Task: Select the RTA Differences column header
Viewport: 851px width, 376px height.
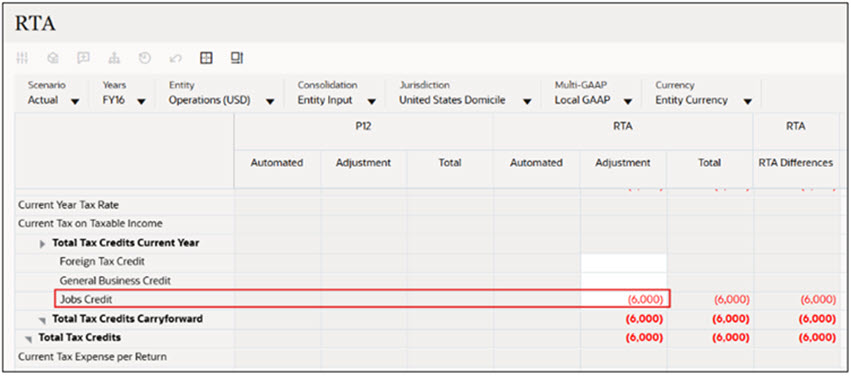Action: click(796, 163)
